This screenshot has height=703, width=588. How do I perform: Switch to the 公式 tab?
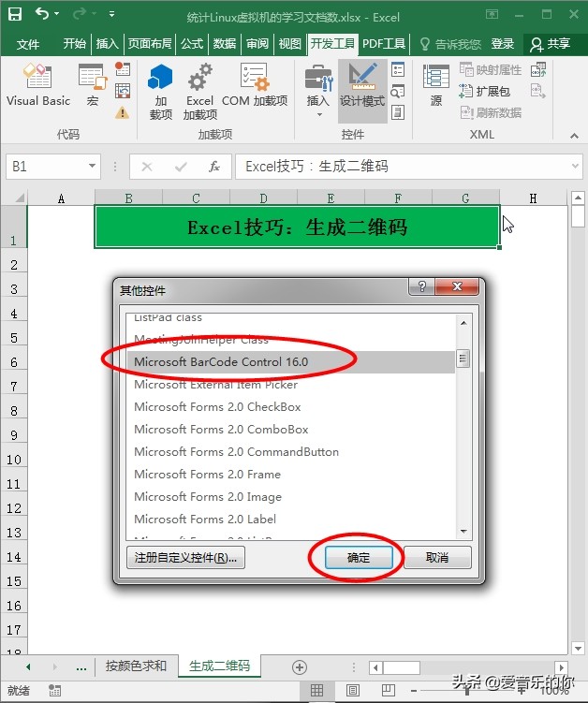(192, 43)
